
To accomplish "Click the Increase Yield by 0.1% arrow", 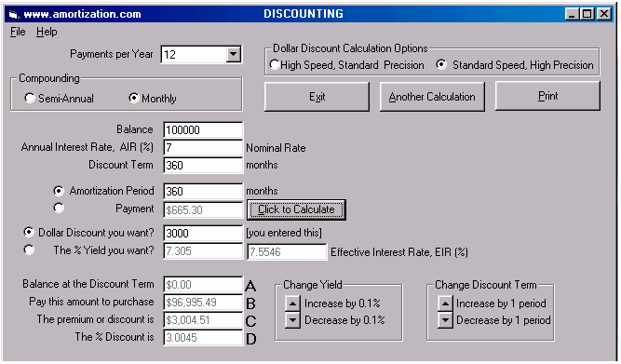I will tap(292, 303).
